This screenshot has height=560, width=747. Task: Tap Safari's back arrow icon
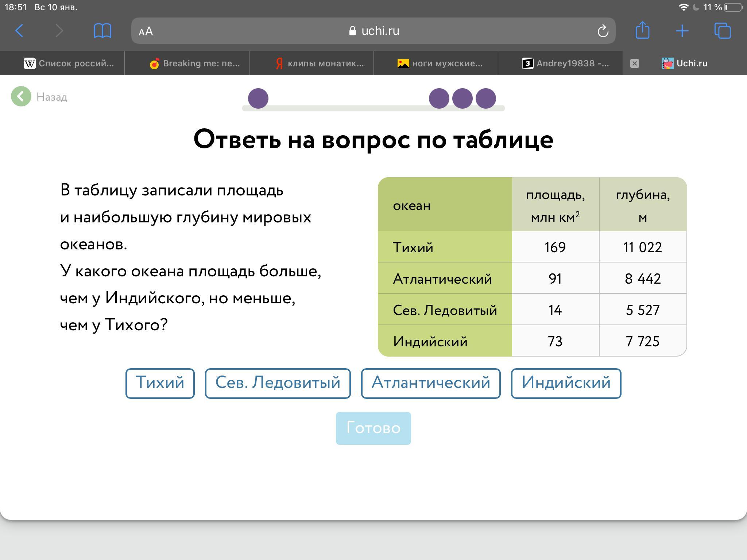click(20, 31)
